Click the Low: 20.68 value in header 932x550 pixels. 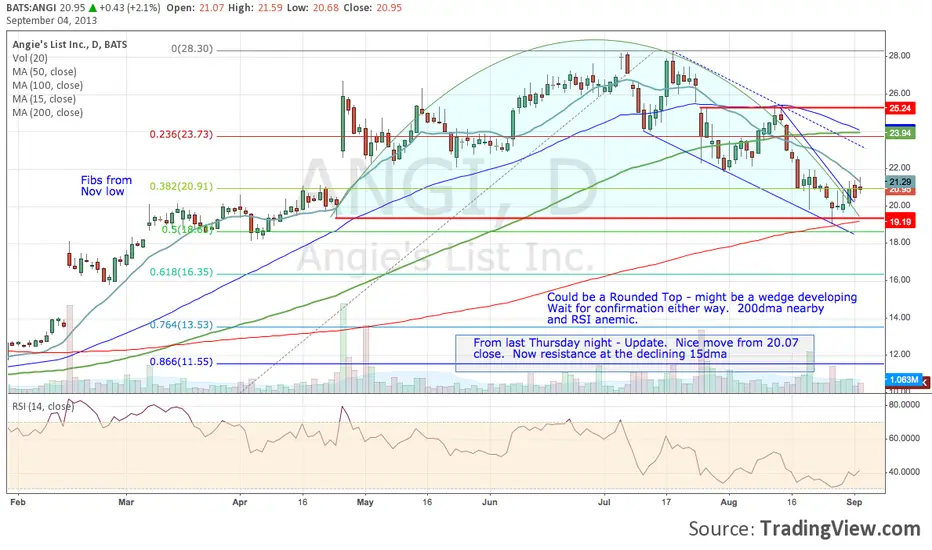313,8
